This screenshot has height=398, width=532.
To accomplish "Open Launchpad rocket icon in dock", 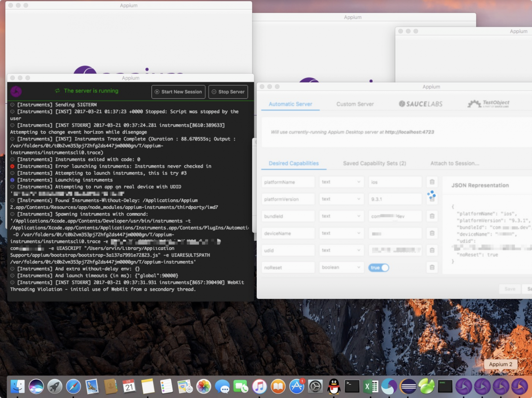I will [x=55, y=386].
